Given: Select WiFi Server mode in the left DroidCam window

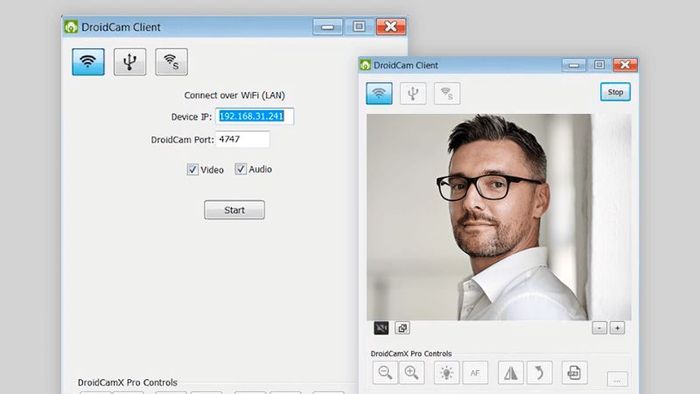Looking at the screenshot, I should [x=171, y=62].
